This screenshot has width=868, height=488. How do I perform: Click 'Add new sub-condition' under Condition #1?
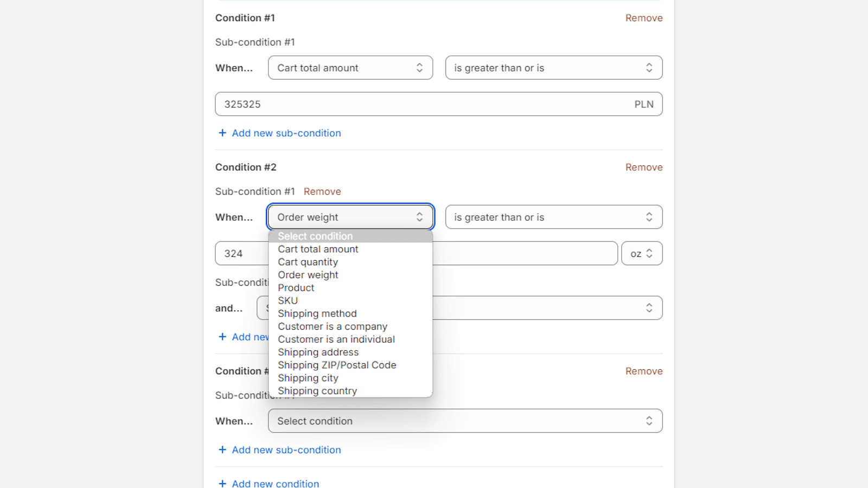[x=286, y=133]
